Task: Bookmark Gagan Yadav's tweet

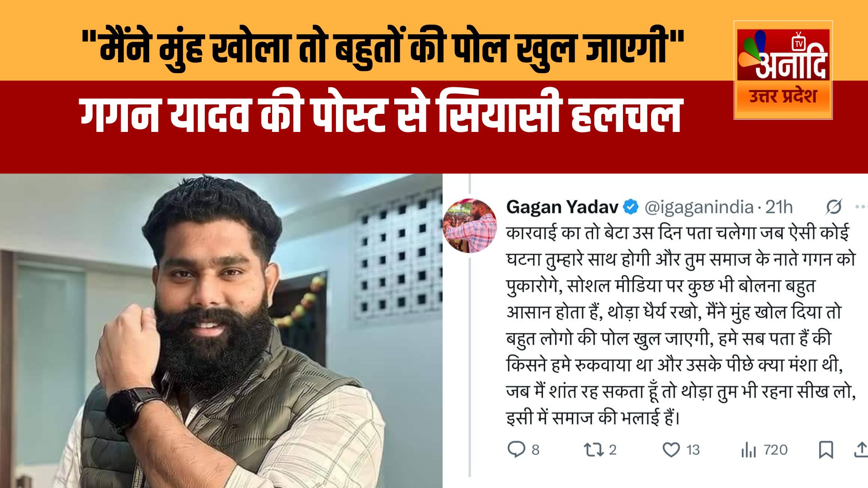Action: tap(826, 450)
